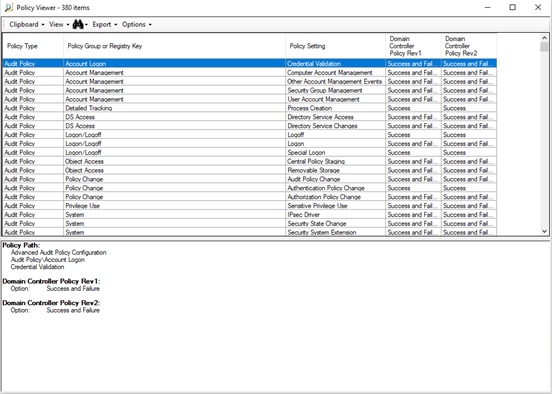This screenshot has width=552, height=394.
Task: Click Domain Controller Policy Rev2 column header
Action: [469, 46]
